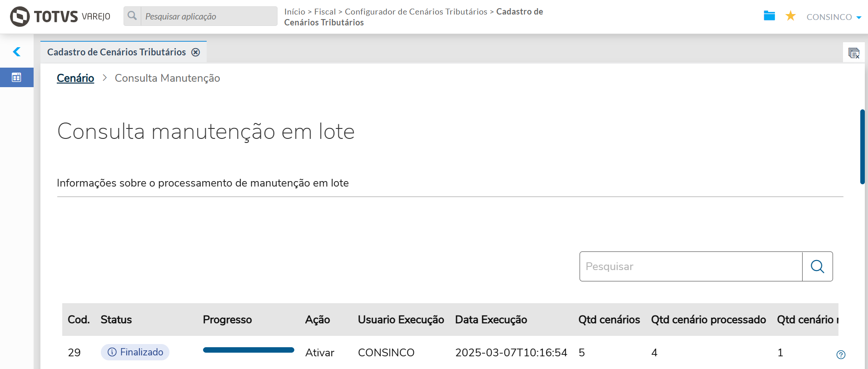
Task: Click the help question mark icon
Action: (x=841, y=354)
